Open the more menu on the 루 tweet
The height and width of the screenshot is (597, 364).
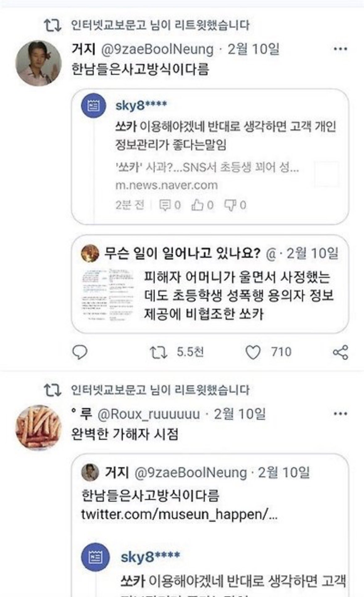pyautogui.click(x=341, y=414)
